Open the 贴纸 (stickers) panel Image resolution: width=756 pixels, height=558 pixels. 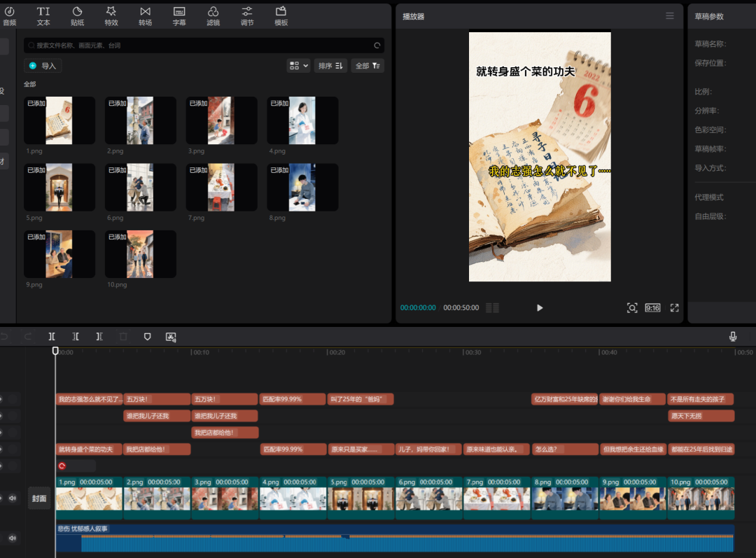pos(77,15)
